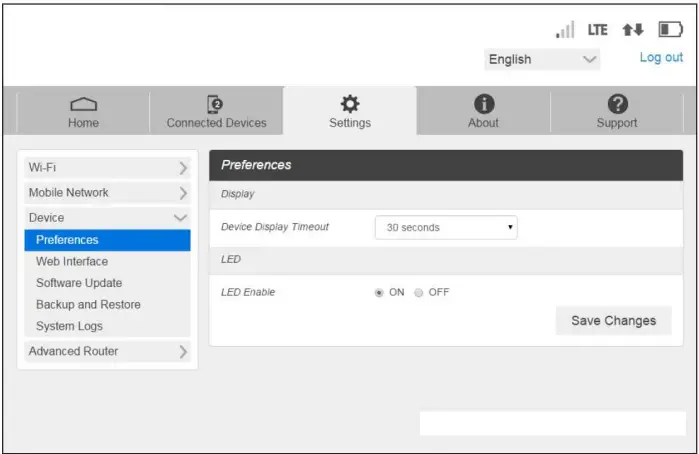Click the Log out link

(661, 58)
